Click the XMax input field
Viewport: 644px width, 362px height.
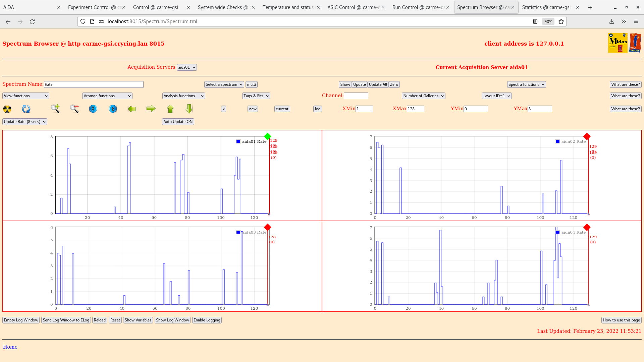(x=416, y=109)
